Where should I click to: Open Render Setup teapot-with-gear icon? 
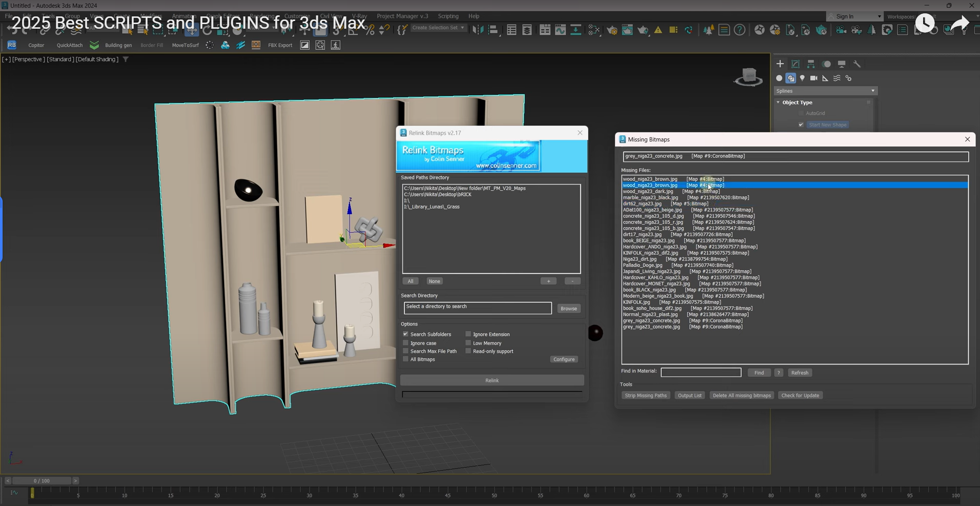612,30
